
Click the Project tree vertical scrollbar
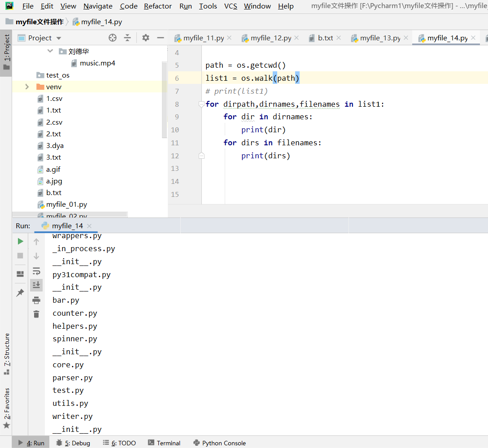[165, 100]
